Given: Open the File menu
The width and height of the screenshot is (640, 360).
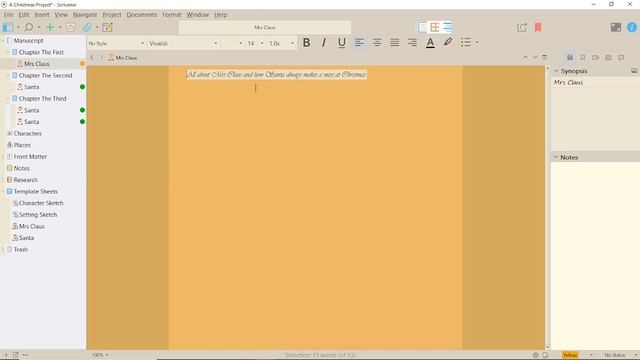Looking at the screenshot, I should 8,15.
